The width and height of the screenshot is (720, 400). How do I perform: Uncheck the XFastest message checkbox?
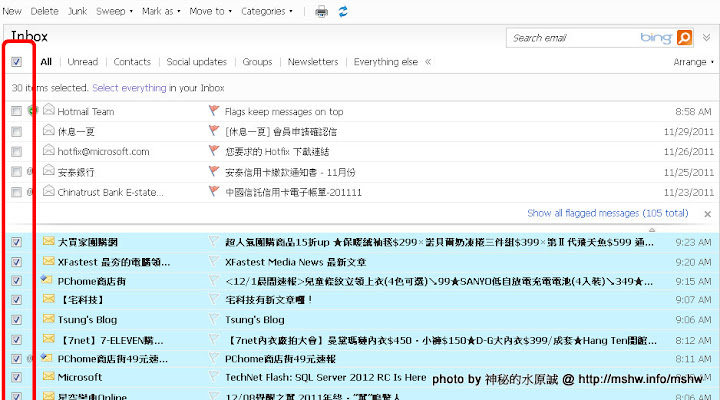17,262
